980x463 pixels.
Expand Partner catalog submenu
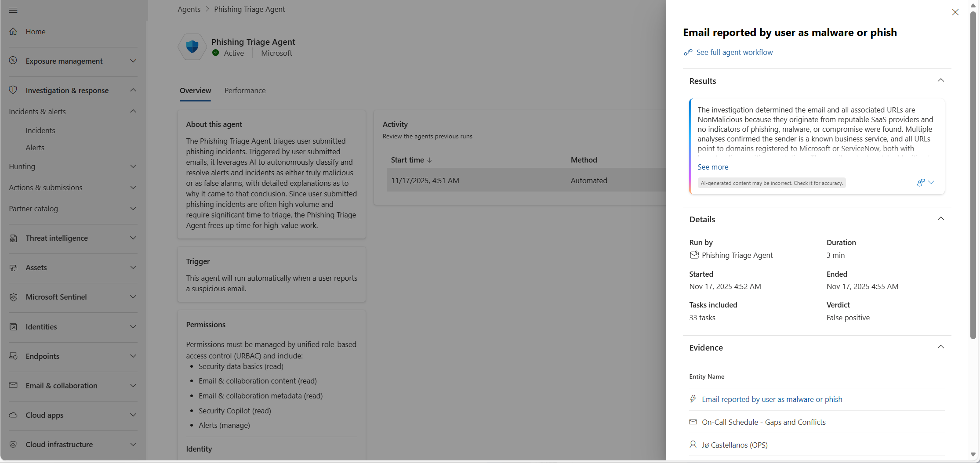[133, 208]
